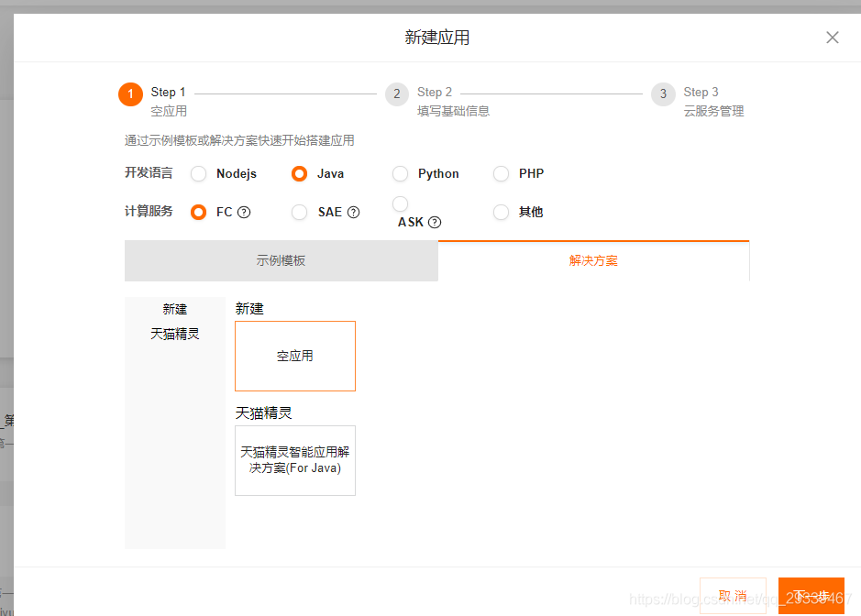Click the 取消 button
This screenshot has width=861, height=616.
click(x=733, y=596)
